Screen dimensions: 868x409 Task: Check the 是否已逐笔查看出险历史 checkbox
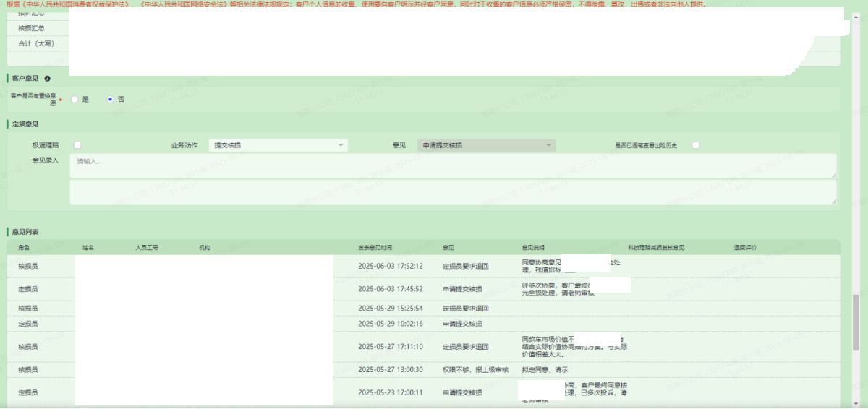coord(695,145)
